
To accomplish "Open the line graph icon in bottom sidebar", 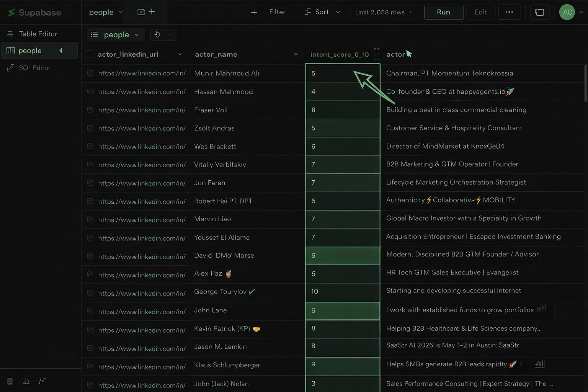I will (x=42, y=381).
